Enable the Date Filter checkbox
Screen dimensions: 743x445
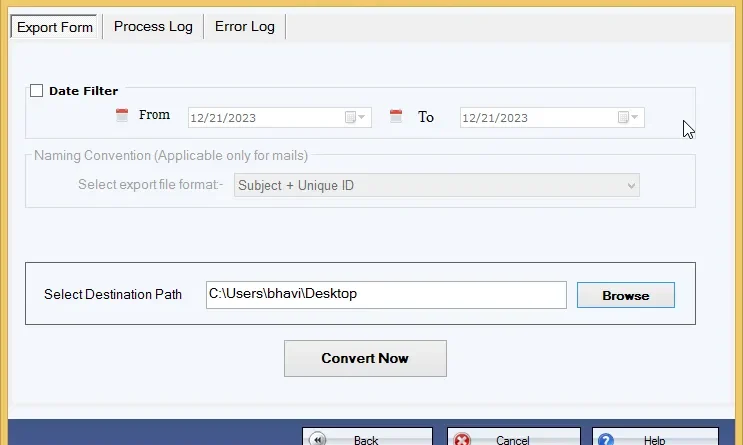[x=37, y=91]
